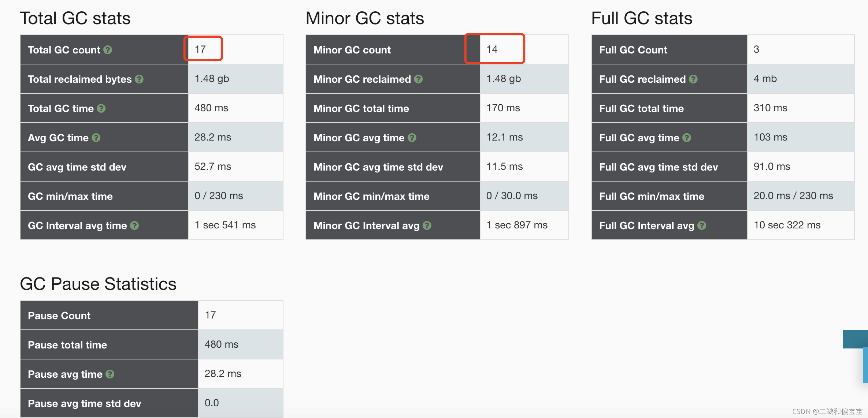Select the Minor GC count value 14
This screenshot has width=868, height=418.
[492, 49]
